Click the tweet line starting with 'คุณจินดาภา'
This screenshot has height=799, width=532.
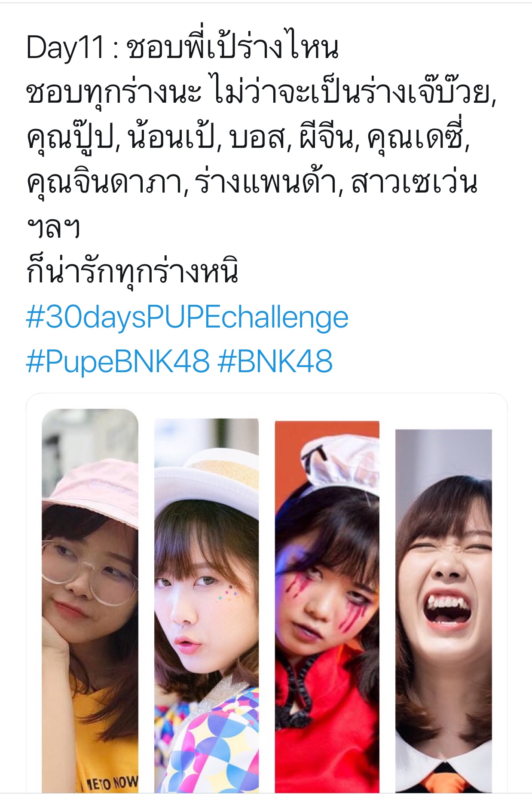(252, 183)
